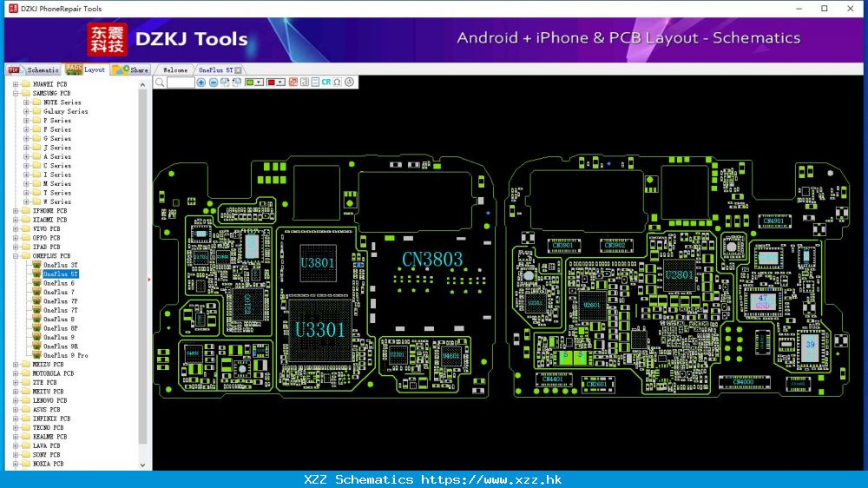Click the OnePlus 7T layout file icon

(x=36, y=310)
